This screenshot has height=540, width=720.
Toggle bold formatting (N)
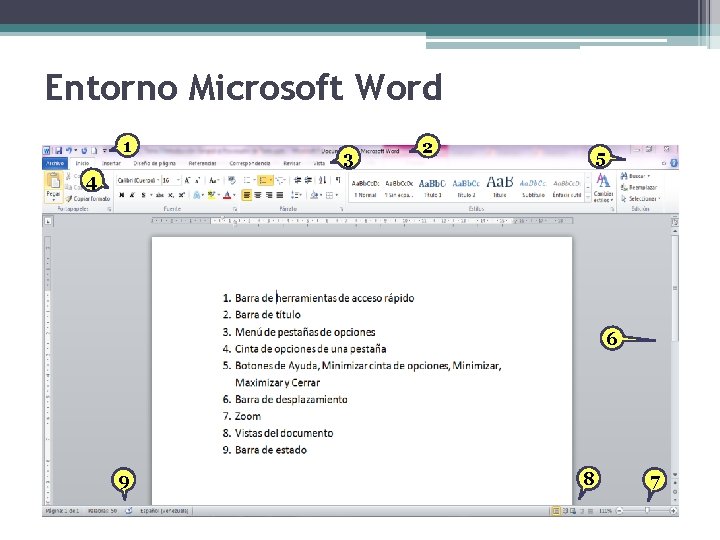pos(122,195)
